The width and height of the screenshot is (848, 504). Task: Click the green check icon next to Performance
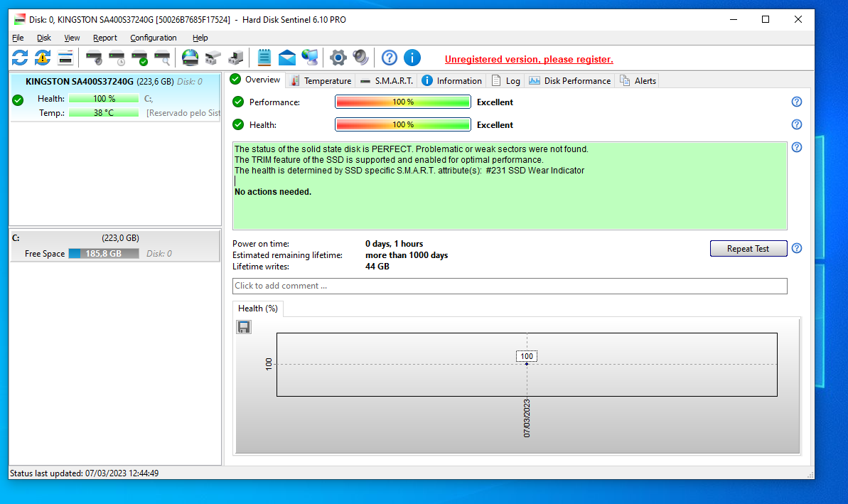point(238,102)
